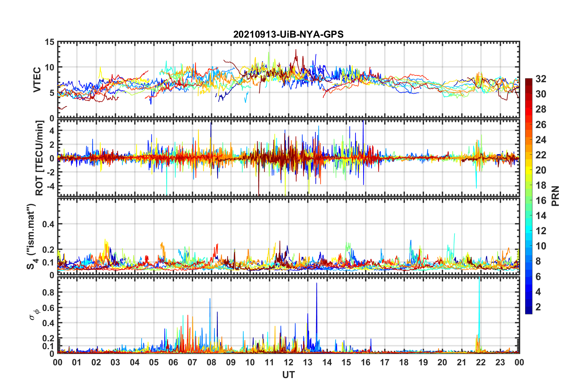Pick PRN colorbar tick label 22
The image size is (577, 392).
(541, 155)
